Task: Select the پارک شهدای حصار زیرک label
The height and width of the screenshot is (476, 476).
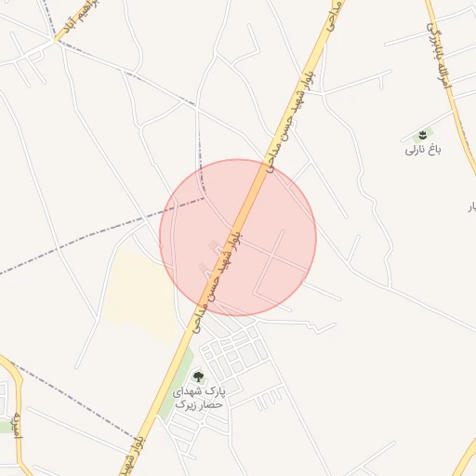Action: coord(199,398)
